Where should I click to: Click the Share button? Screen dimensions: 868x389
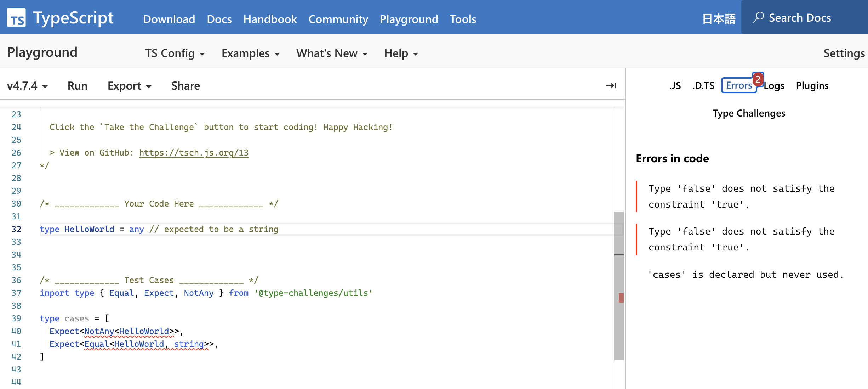coord(185,86)
